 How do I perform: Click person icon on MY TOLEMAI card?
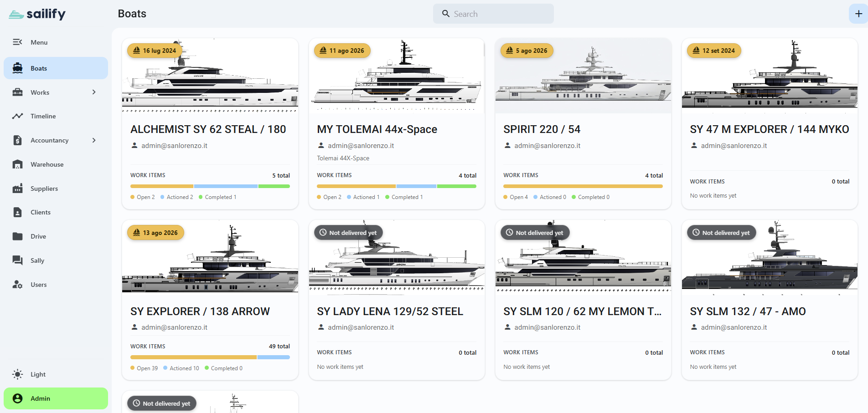tap(321, 146)
